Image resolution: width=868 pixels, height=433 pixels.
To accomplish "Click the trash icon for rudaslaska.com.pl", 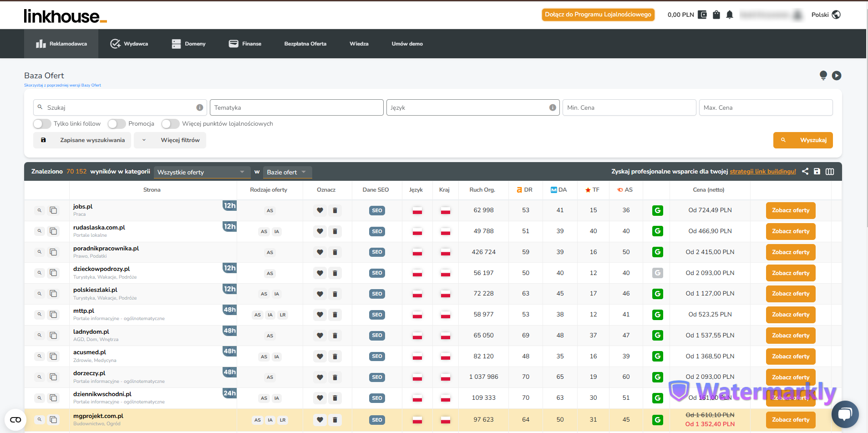I will pos(335,231).
